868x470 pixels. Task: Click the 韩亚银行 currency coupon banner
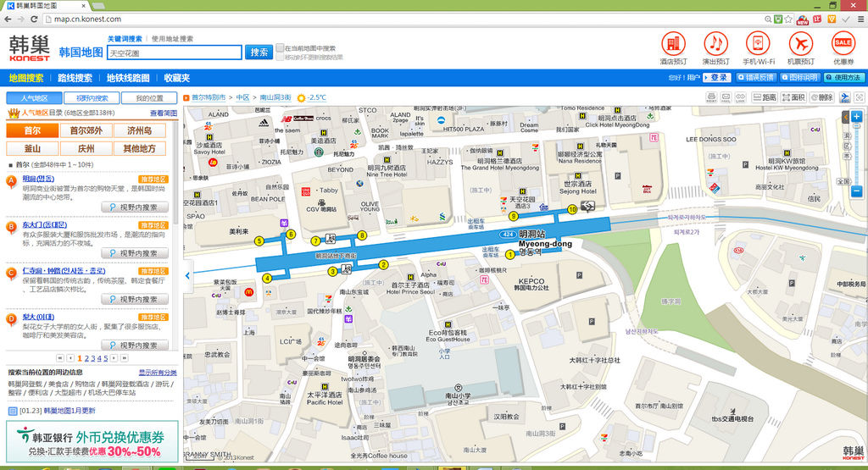[92, 442]
